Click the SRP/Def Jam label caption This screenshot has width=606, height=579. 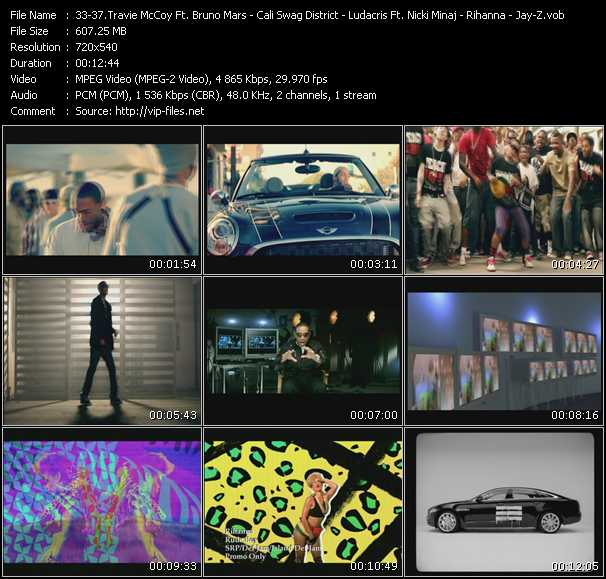[x=274, y=548]
